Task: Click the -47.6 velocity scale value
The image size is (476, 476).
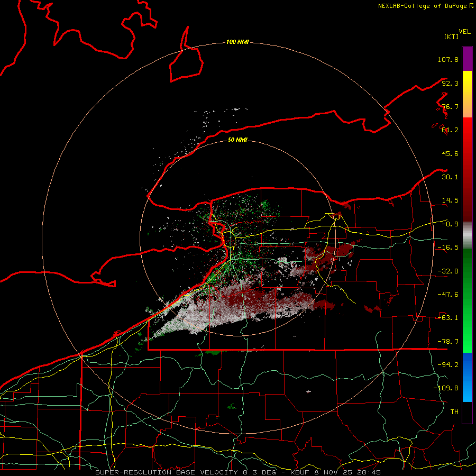Action: 448,295
